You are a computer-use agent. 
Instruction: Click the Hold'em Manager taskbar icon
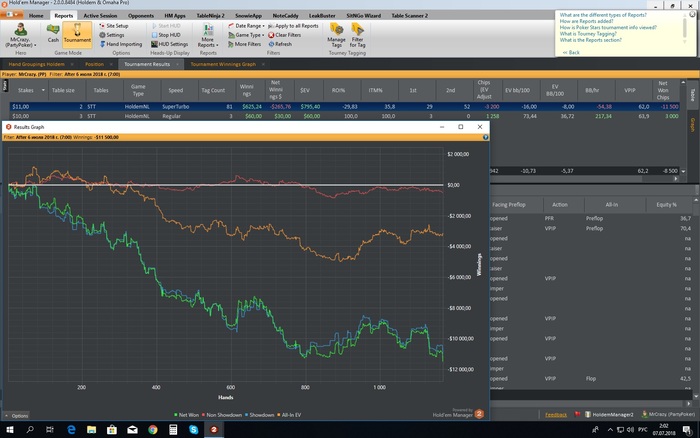tap(214, 430)
